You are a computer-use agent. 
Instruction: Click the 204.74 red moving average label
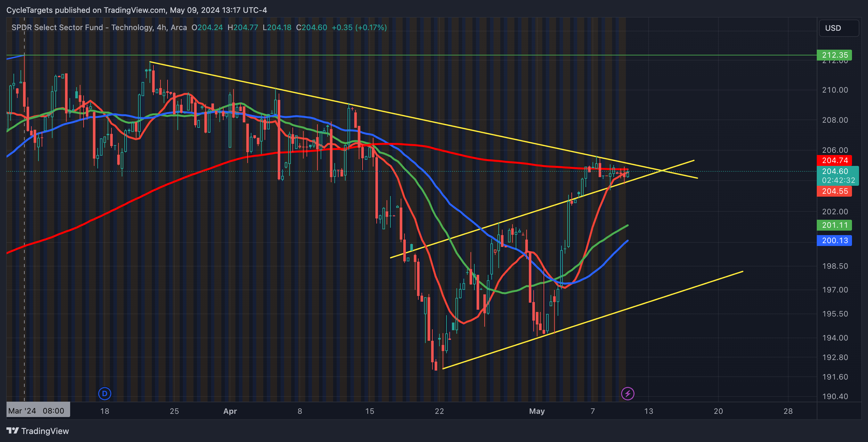834,160
